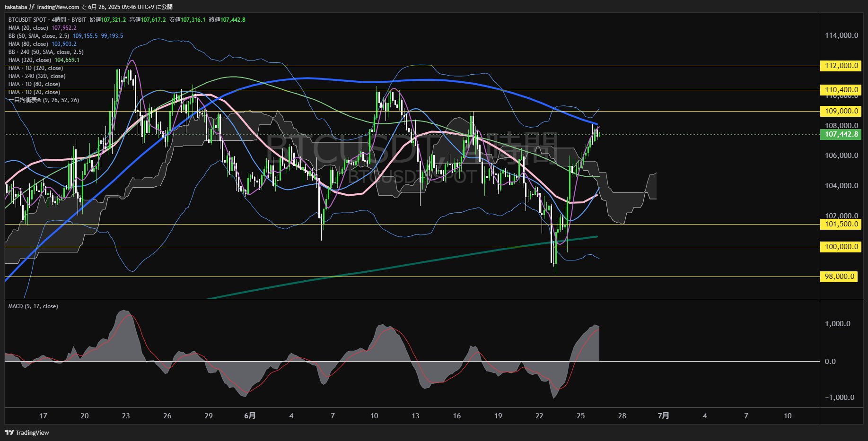Select the 一目均衡表 (9, 26, 52, 26) legend
The height and width of the screenshot is (441, 868).
44,100
